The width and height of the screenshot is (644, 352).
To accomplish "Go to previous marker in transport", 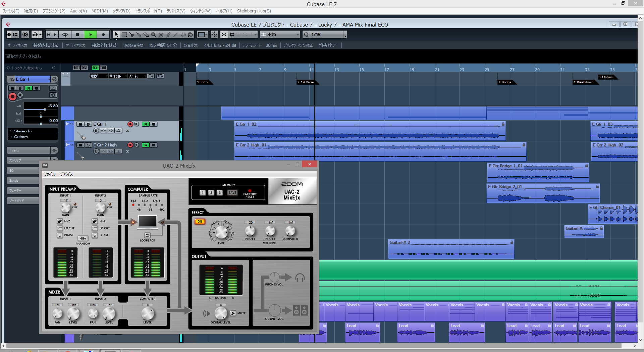I will click(49, 35).
